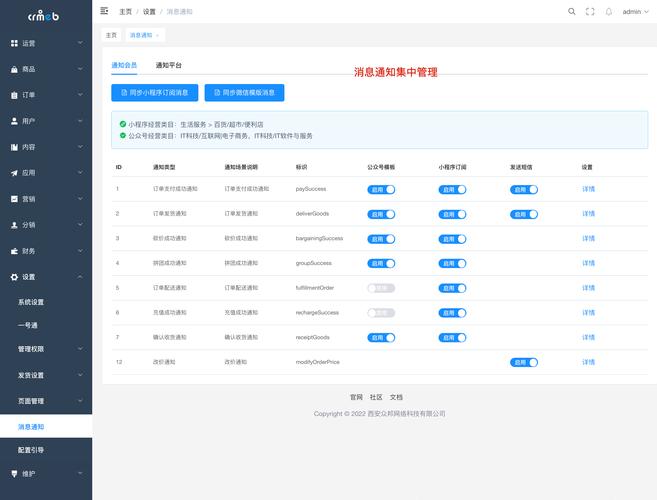This screenshot has height=500, width=657.
Task: Toggle 发送短信 switch for paySuccess row
Action: (524, 189)
